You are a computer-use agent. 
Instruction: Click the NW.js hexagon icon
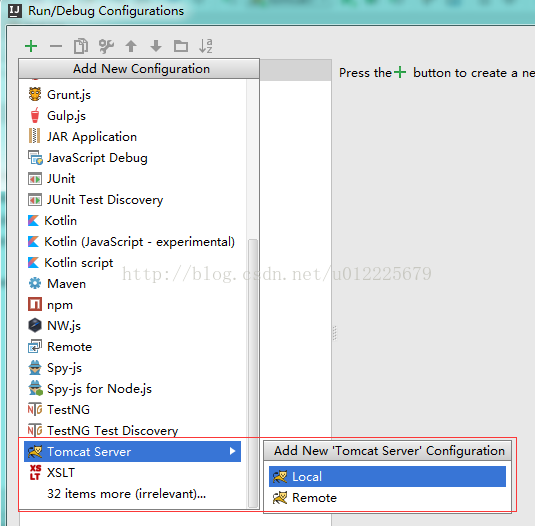click(35, 325)
